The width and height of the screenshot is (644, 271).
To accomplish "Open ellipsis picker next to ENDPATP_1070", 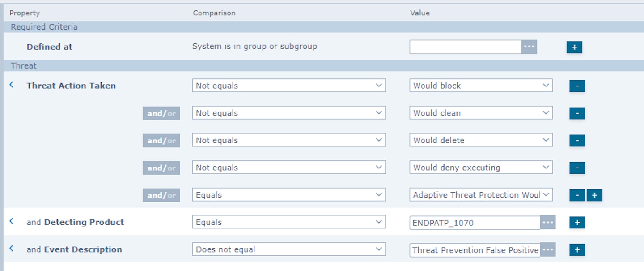I will point(548,223).
